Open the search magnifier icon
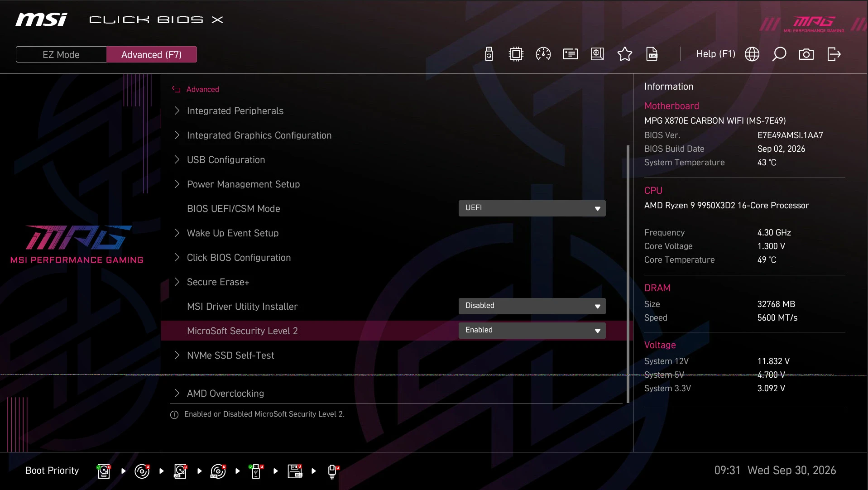868x490 pixels. click(779, 54)
